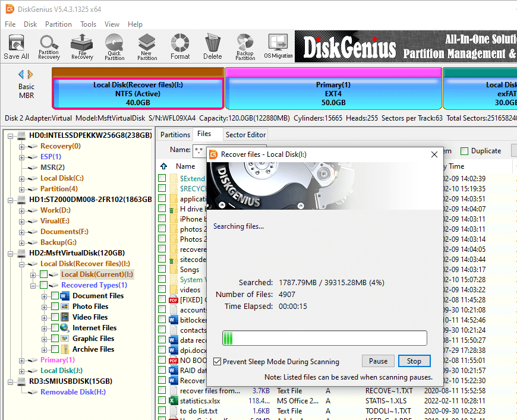Open the Backup Partition tool
This screenshot has width=517, height=420.
pos(245,46)
